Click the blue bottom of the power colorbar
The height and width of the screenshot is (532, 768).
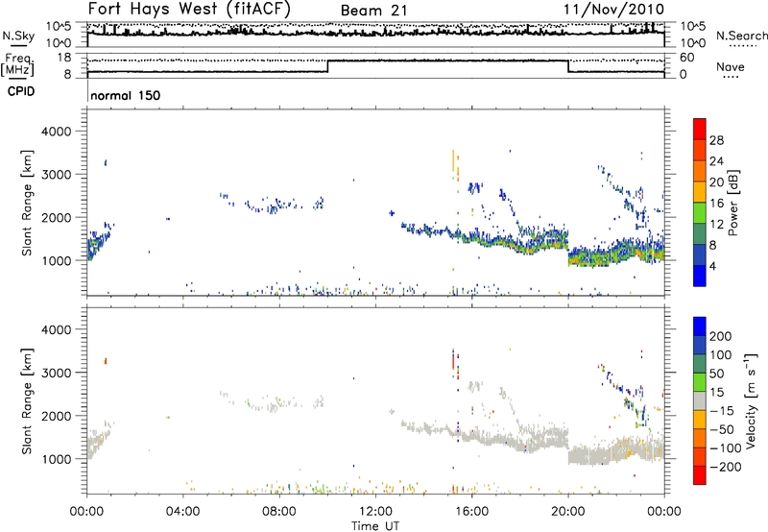point(700,276)
